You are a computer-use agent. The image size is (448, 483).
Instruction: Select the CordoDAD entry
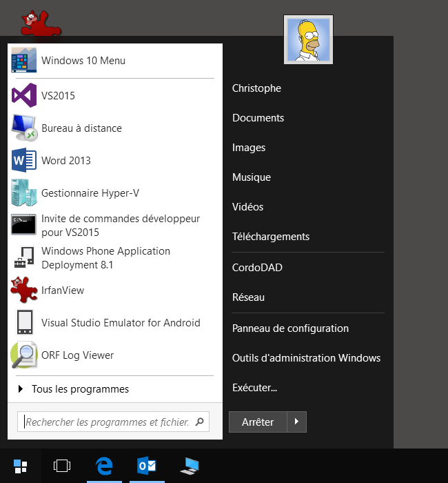click(x=257, y=268)
